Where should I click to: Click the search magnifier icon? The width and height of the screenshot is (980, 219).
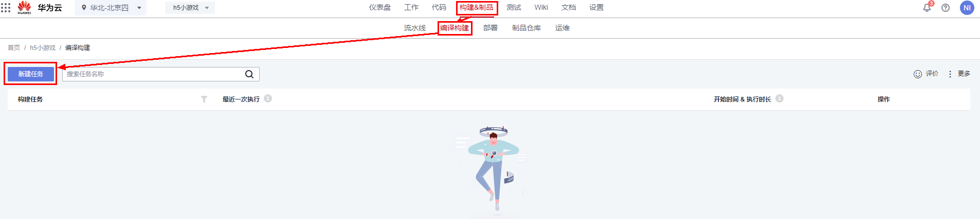(x=249, y=74)
